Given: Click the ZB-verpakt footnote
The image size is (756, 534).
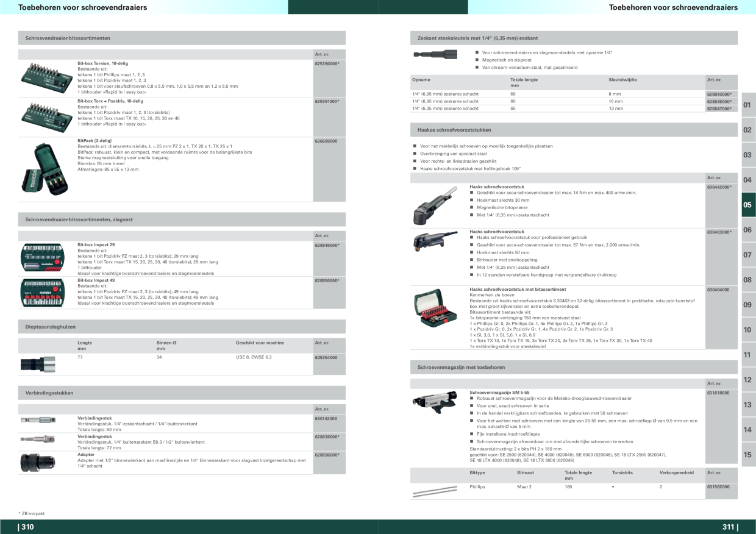Looking at the screenshot, I should tap(32, 513).
